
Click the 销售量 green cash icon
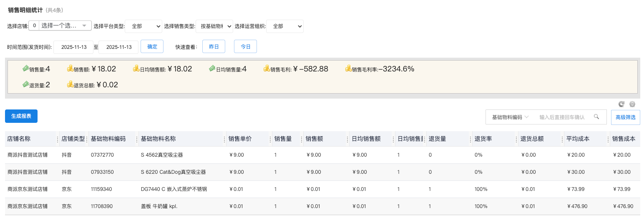click(26, 69)
